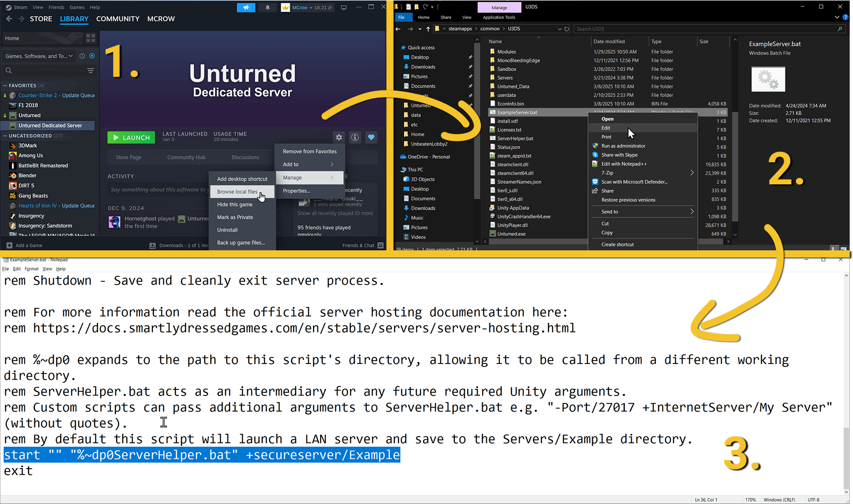The height and width of the screenshot is (504, 853).
Task: Select Scan with Microsoft Defender in context menu
Action: click(x=634, y=182)
